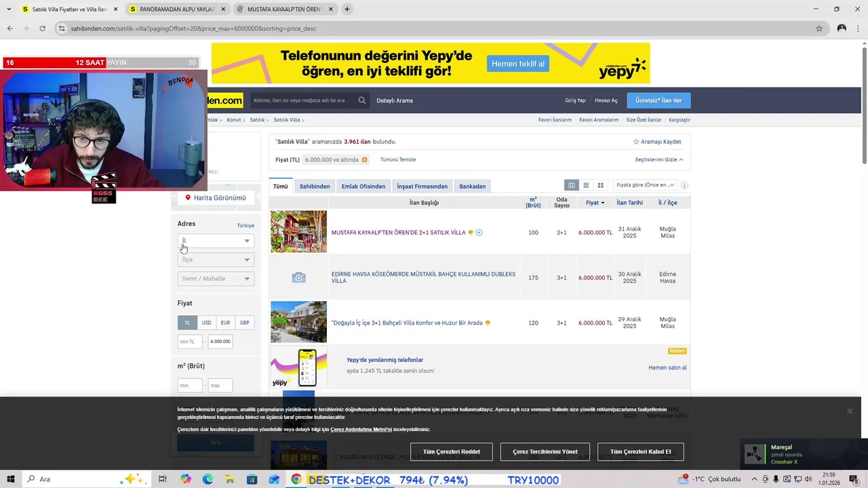Select GBP currency option

[x=244, y=323]
